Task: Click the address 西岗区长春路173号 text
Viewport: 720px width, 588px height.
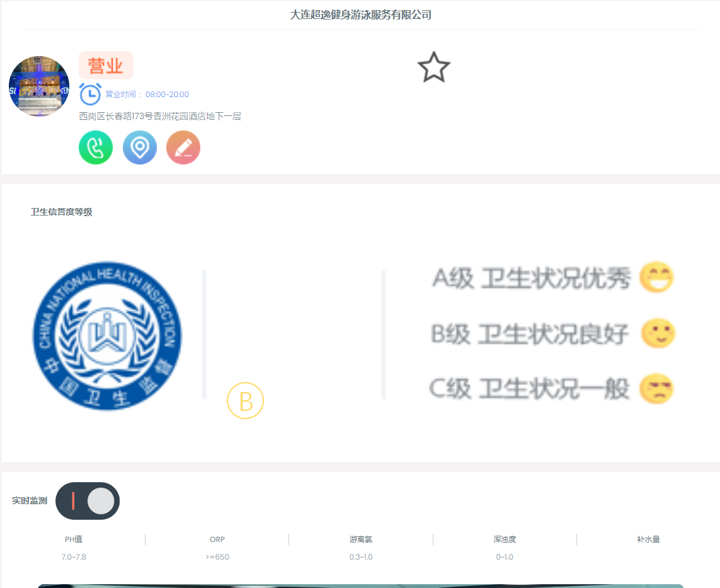Action: [160, 116]
